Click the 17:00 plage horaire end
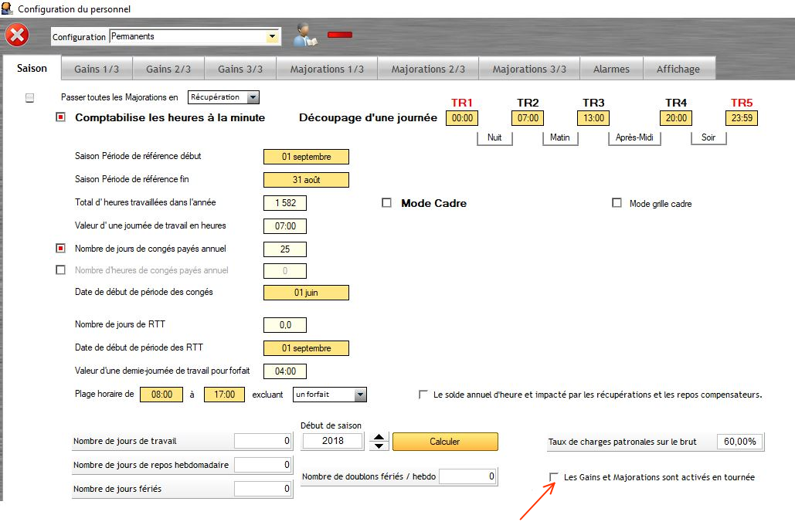The height and width of the screenshot is (532, 795). 224,395
